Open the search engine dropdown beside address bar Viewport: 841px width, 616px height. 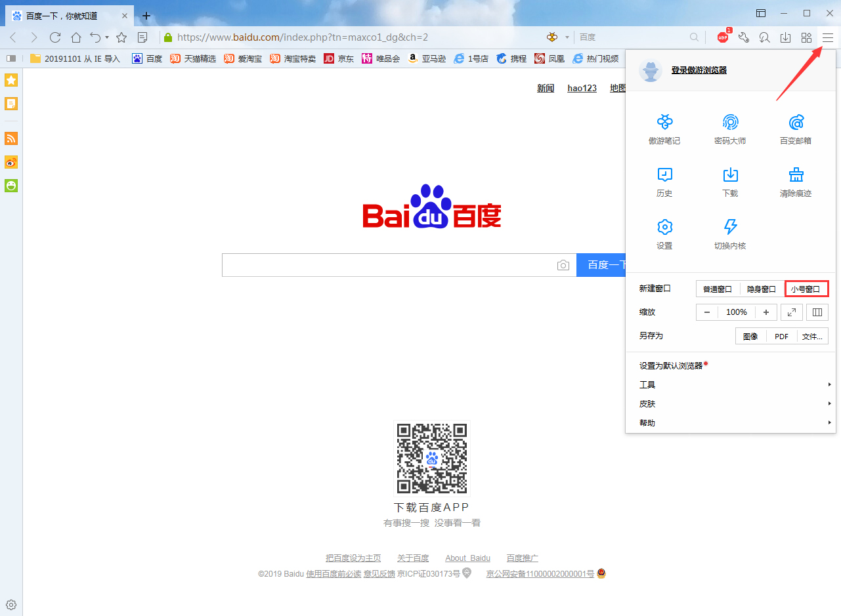coord(569,37)
